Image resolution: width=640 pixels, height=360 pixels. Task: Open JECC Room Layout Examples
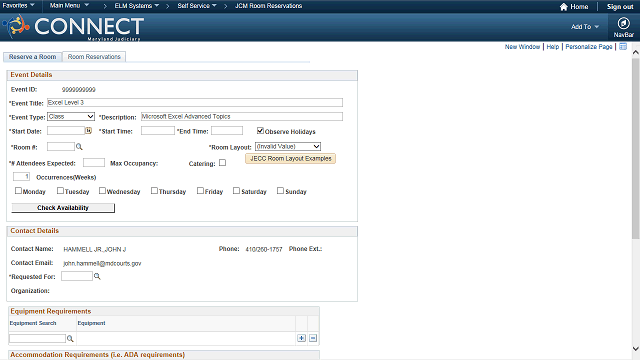click(x=291, y=158)
